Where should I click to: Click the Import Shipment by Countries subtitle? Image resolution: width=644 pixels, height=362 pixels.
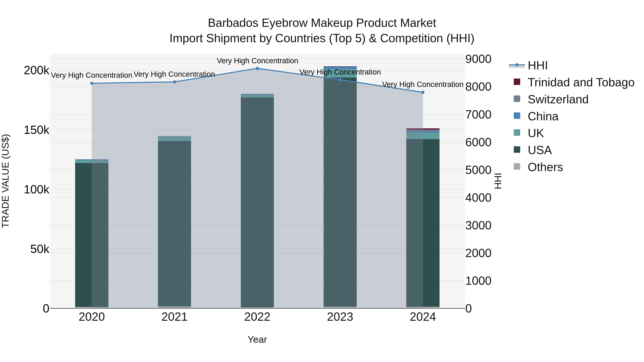(x=322, y=38)
